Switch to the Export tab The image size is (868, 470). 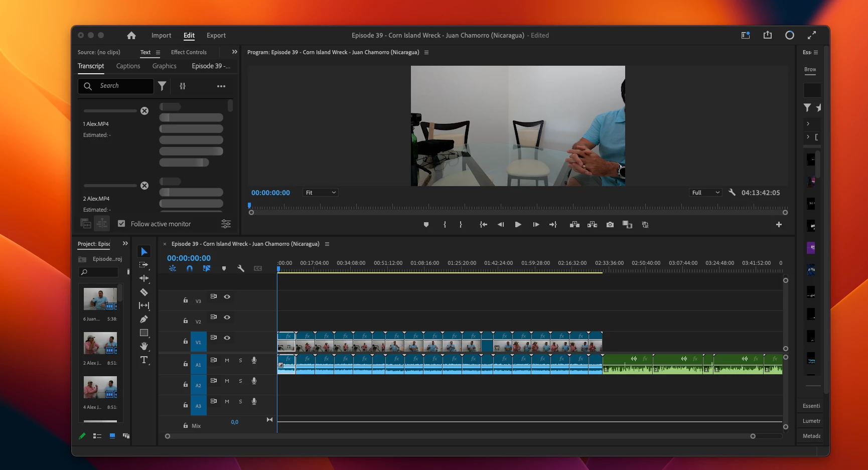tap(216, 35)
